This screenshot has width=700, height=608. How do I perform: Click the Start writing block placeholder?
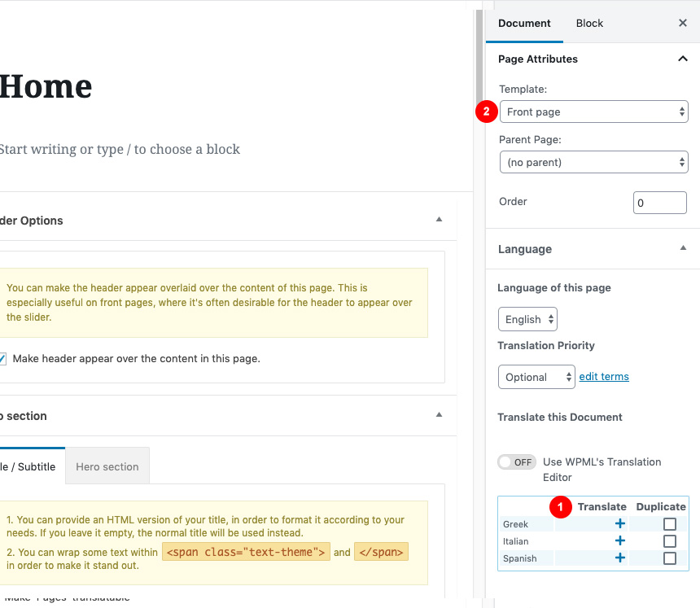(120, 149)
